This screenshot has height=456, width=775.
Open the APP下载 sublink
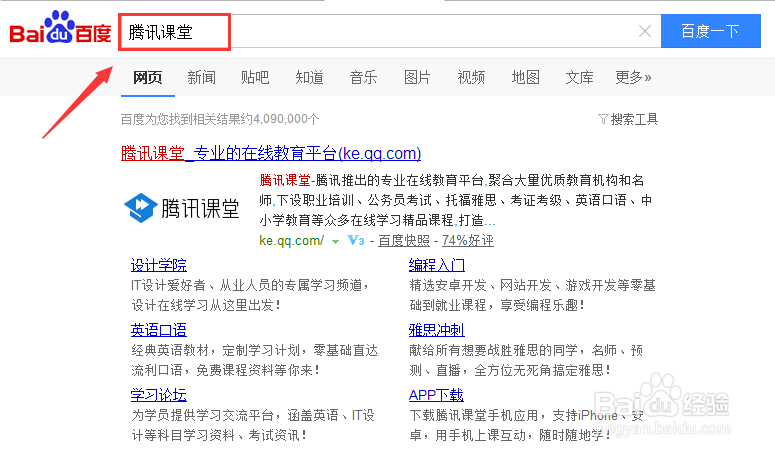pyautogui.click(x=436, y=395)
